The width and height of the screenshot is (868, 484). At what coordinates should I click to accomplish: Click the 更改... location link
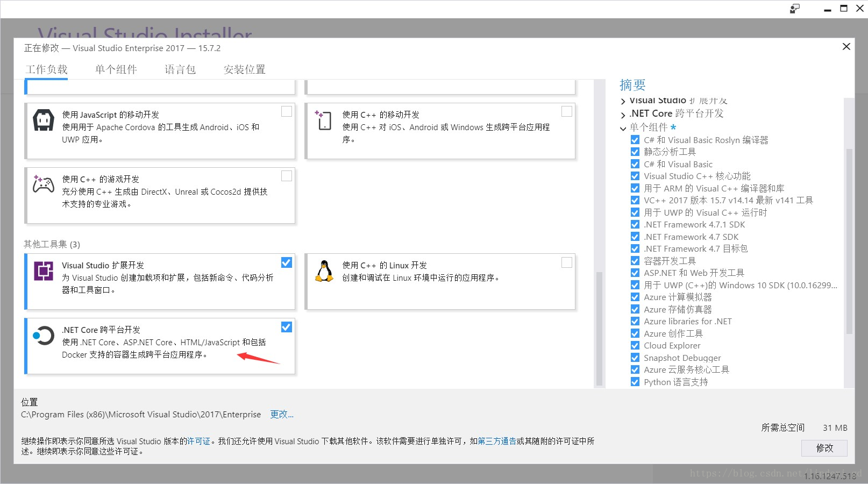(282, 414)
